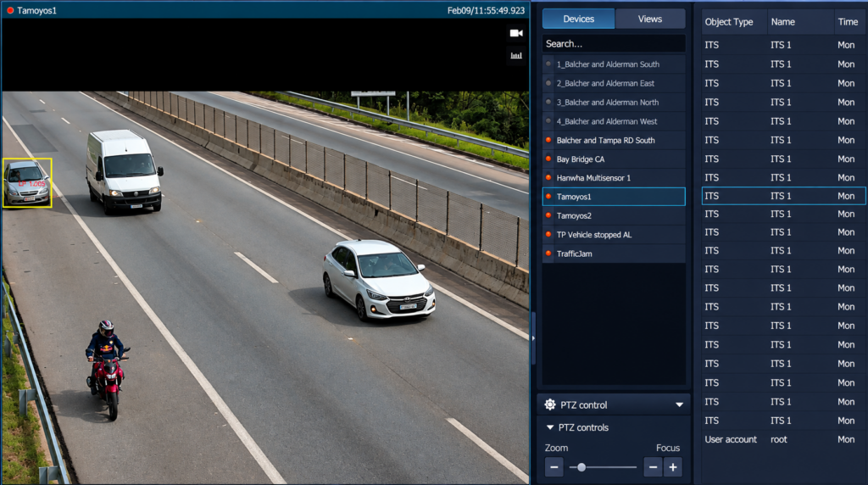Decrease focus with the minus button
The height and width of the screenshot is (485, 868).
tap(654, 467)
